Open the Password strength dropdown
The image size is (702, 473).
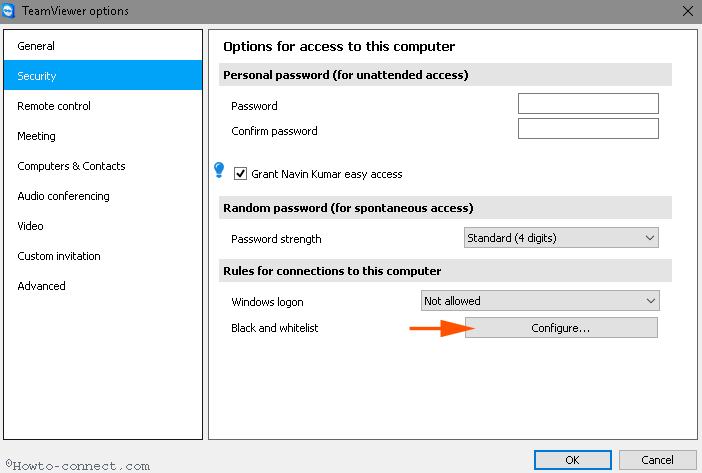pyautogui.click(x=561, y=238)
